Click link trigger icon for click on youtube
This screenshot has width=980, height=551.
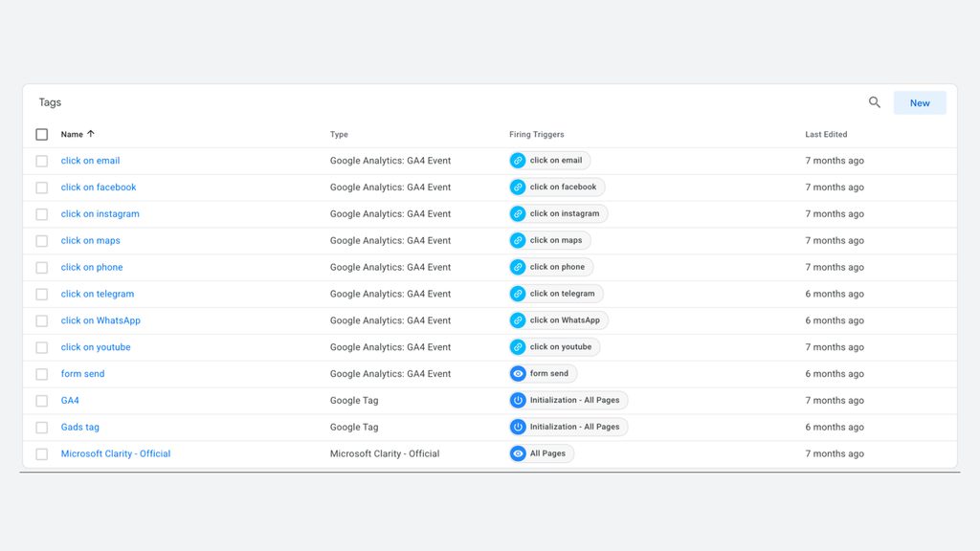coord(518,347)
